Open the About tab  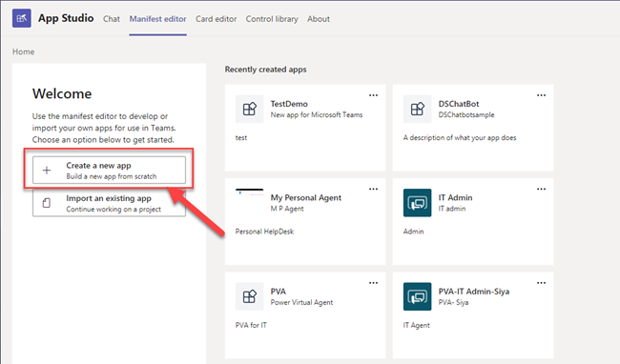pyautogui.click(x=319, y=19)
